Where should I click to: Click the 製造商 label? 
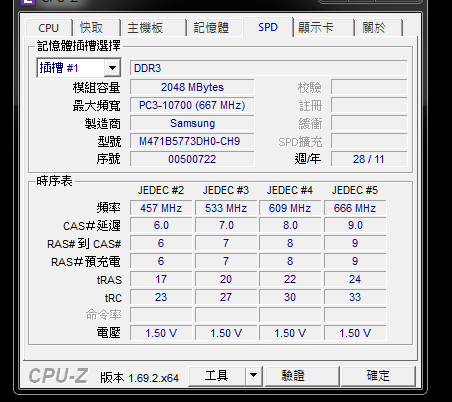pos(103,124)
